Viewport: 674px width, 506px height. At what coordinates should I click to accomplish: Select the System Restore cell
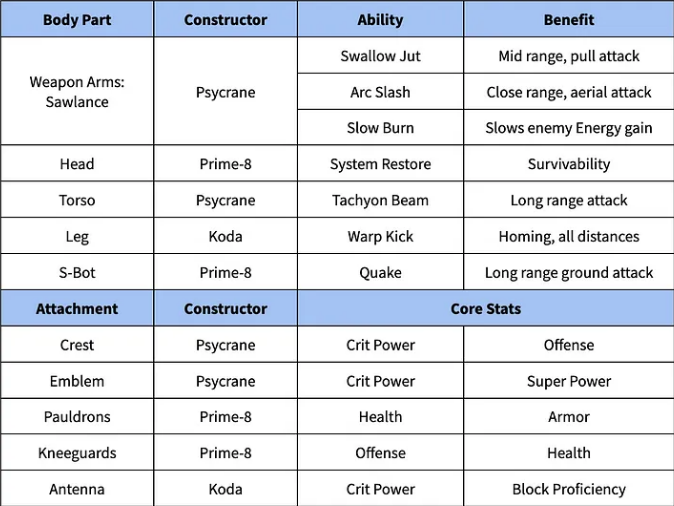[x=380, y=164]
